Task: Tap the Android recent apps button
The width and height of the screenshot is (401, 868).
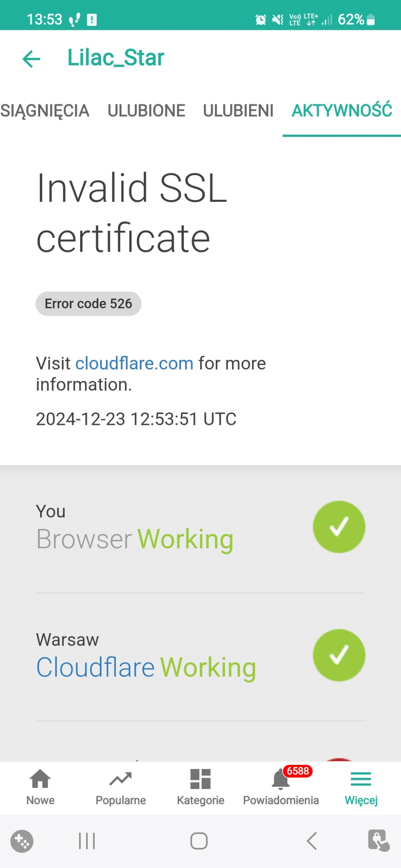Action: [87, 841]
